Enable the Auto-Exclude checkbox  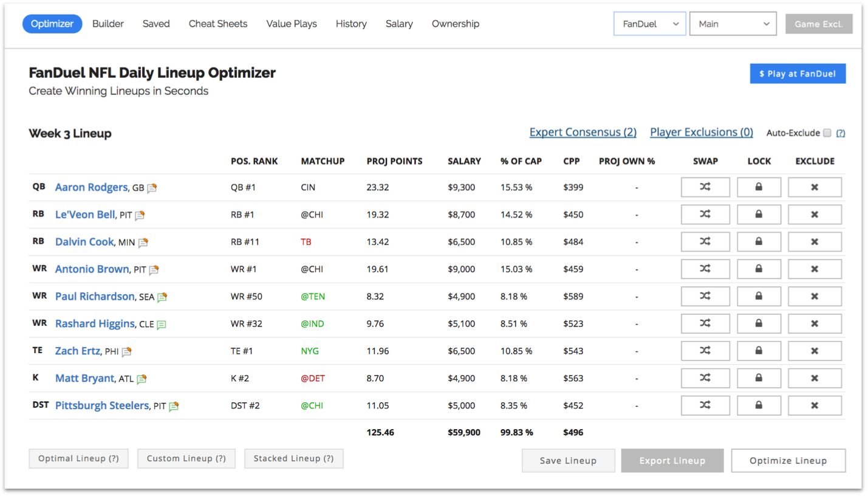pos(827,133)
